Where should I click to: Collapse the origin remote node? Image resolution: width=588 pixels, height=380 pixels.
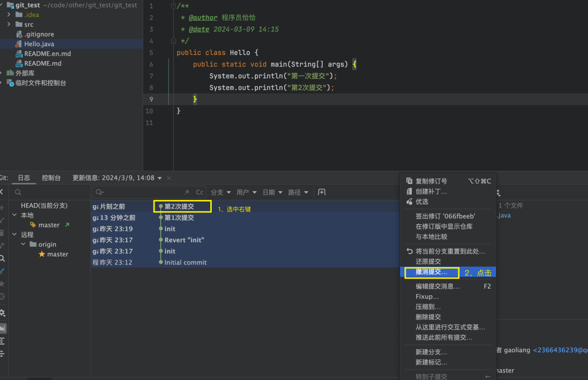click(x=23, y=244)
